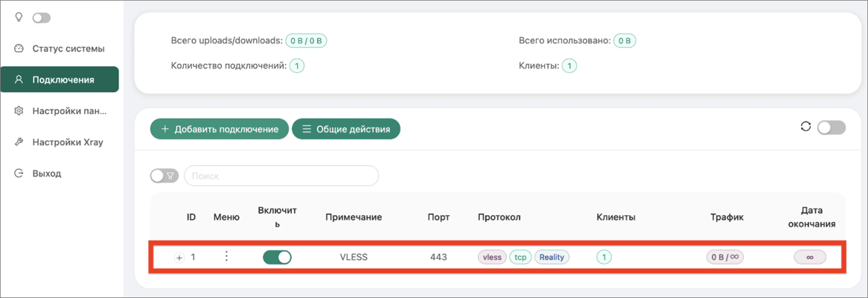Image resolution: width=868 pixels, height=298 pixels.
Task: Click the gear icon for Настройки панели
Action: [x=19, y=111]
